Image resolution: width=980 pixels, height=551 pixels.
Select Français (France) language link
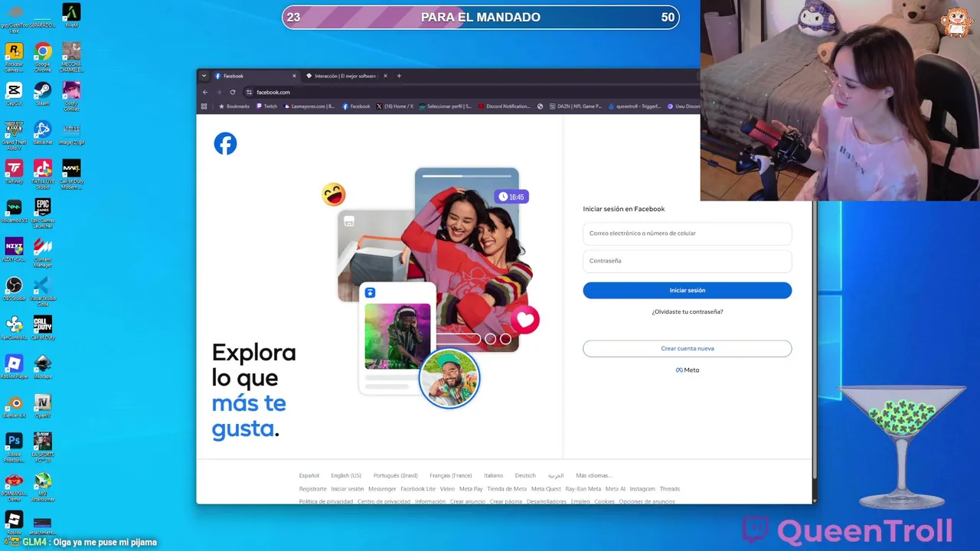click(x=451, y=475)
